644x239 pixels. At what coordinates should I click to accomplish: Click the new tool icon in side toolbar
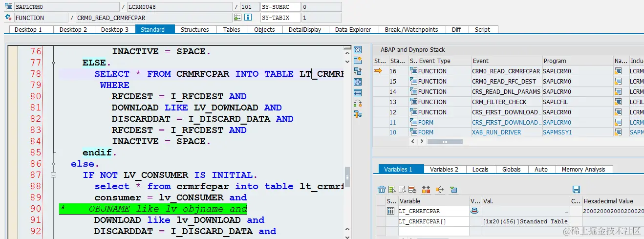358,61
